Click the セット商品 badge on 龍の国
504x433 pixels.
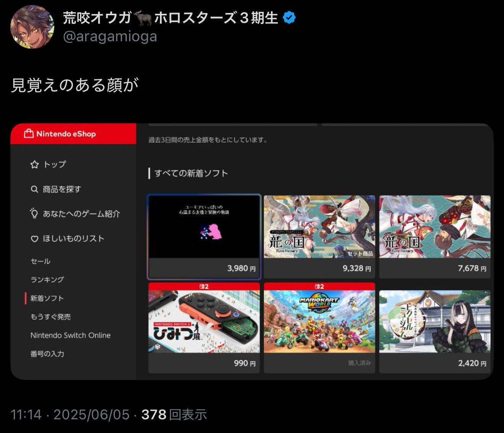tap(360, 254)
